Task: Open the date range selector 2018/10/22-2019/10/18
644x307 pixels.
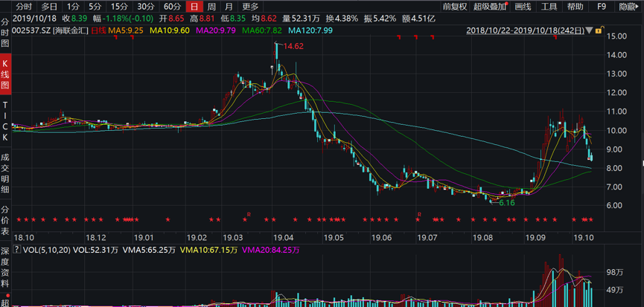Action: point(529,30)
